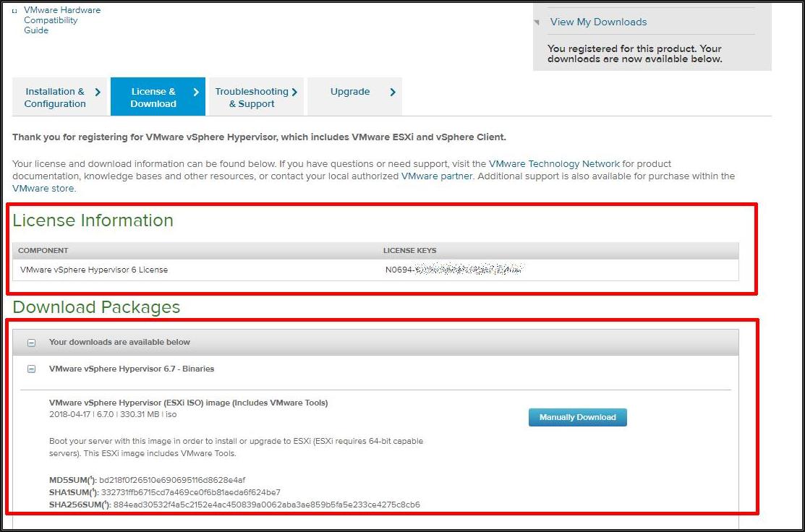Click the chevron on the Upgrade tab
This screenshot has width=805, height=532.
393,92
